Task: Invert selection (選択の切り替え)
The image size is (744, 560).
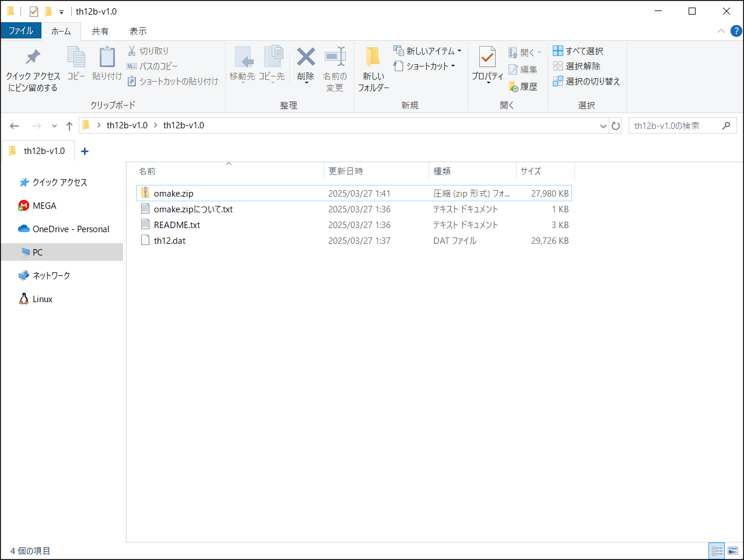Action: 587,81
